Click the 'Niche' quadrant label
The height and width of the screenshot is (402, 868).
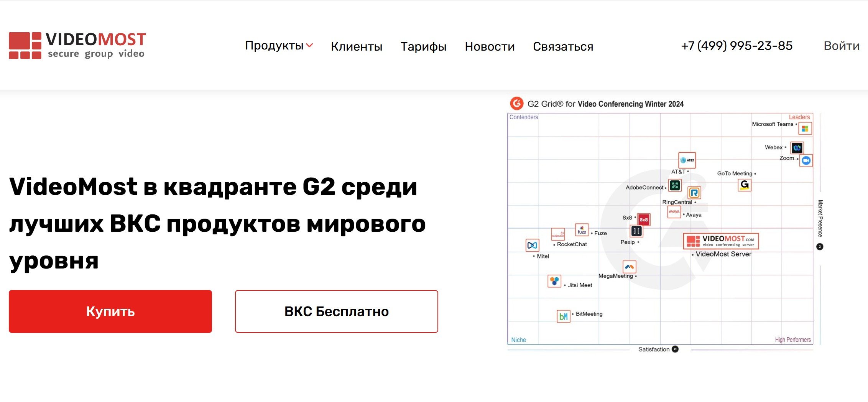coord(518,340)
